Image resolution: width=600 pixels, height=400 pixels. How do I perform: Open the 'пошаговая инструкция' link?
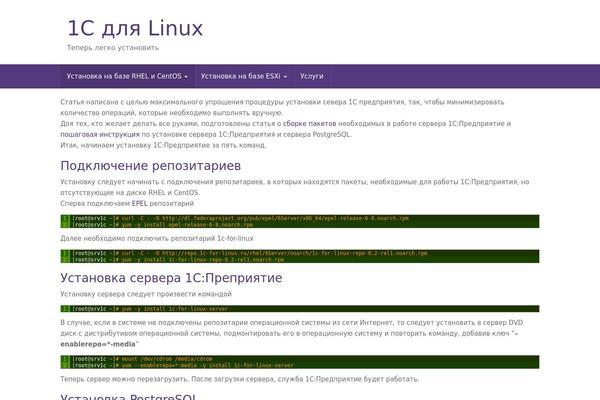coord(100,134)
